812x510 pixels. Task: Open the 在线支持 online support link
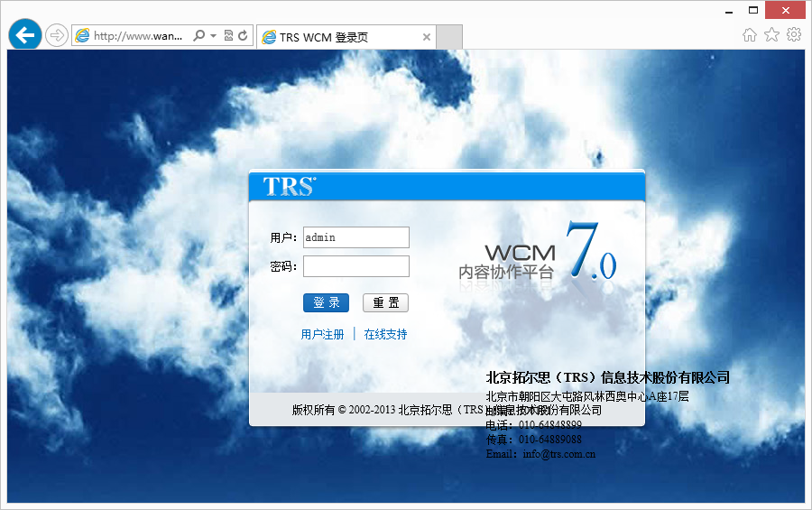click(x=386, y=334)
